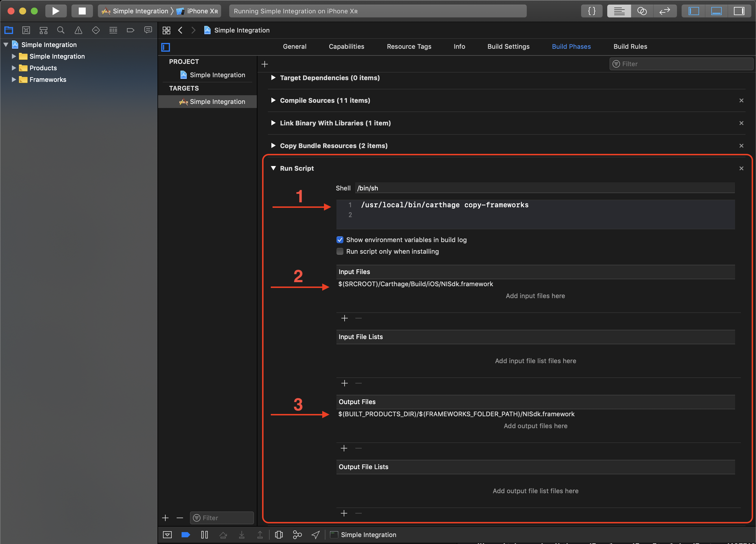
Task: Show the Test navigator diamond icon
Action: tap(96, 30)
